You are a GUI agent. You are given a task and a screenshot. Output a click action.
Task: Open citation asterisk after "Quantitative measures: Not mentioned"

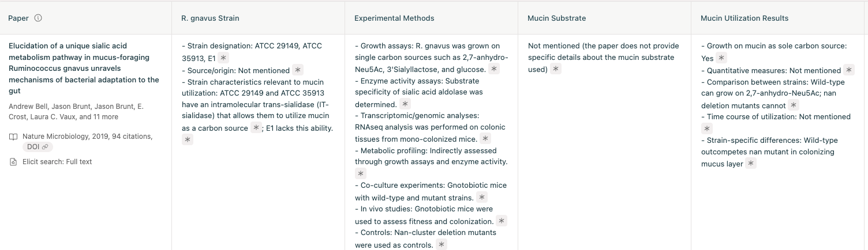coord(848,70)
